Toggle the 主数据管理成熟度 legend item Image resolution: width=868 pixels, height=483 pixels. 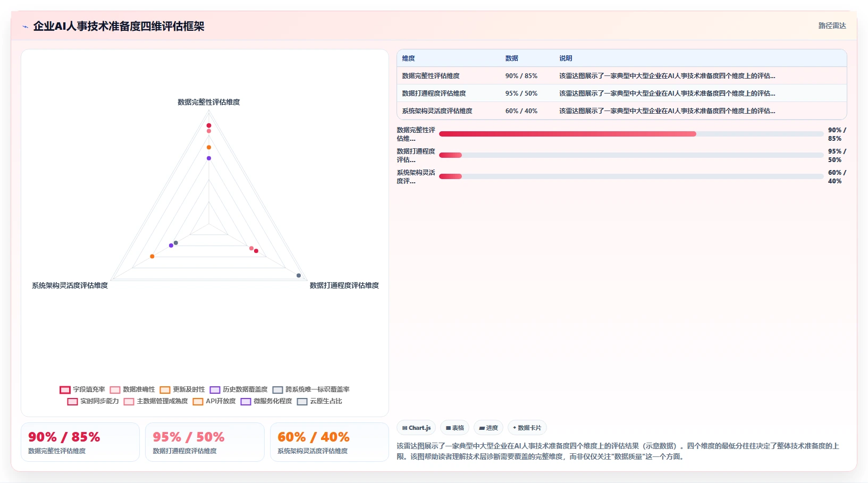156,401
